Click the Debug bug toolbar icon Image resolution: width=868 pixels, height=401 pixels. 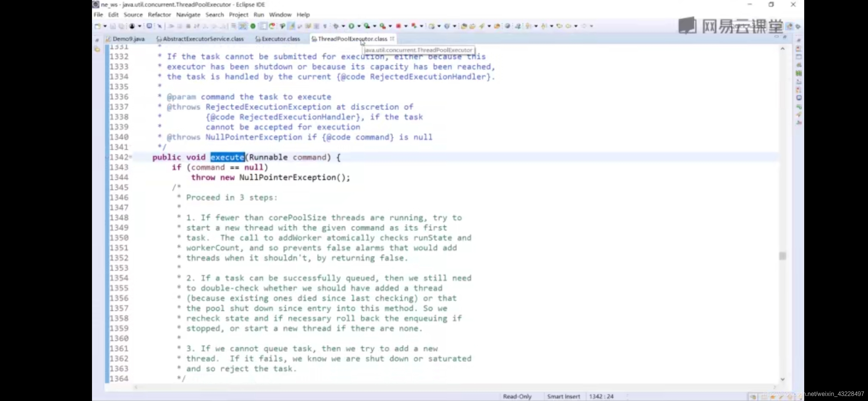pos(336,26)
